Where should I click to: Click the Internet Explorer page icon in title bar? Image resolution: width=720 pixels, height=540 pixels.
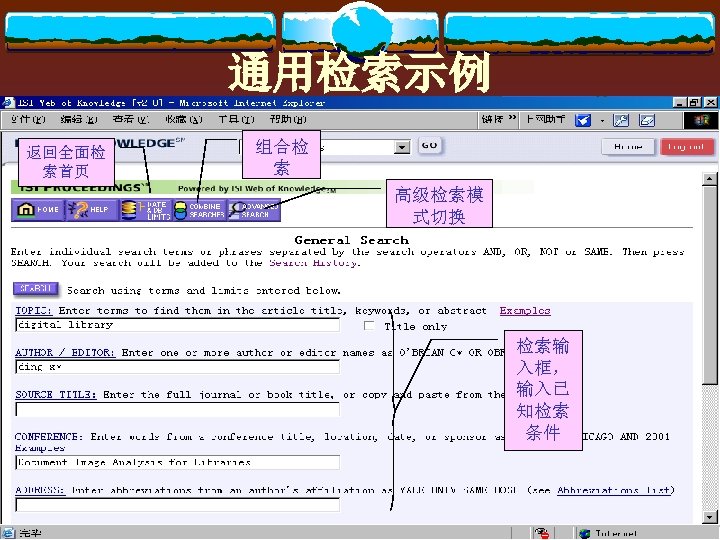(8, 102)
